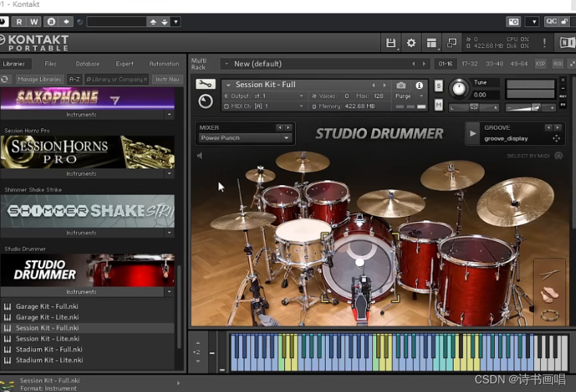Show instrument info with the i icon
576x392 pixels.
coord(419,85)
